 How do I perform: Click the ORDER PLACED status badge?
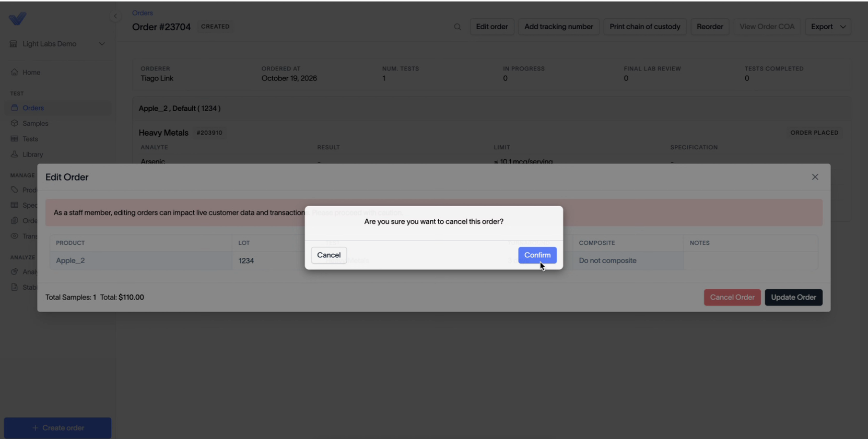(814, 133)
